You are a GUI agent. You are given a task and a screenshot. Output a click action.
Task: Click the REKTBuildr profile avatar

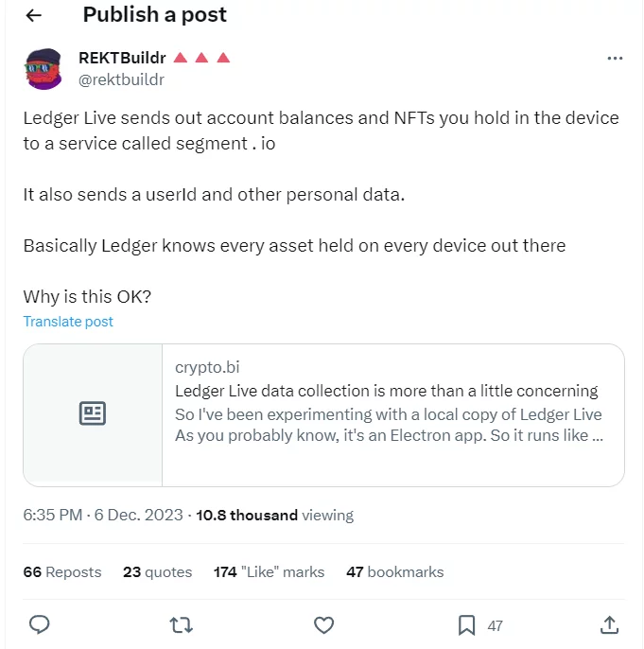[x=44, y=69]
